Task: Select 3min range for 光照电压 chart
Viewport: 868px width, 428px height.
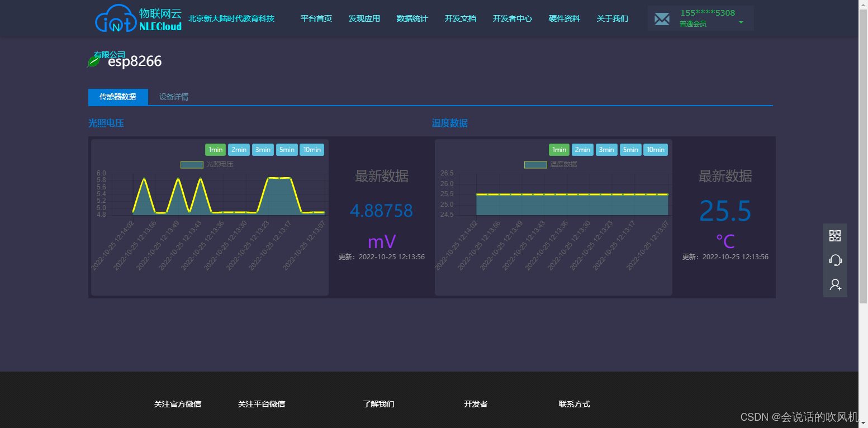Action: pos(263,150)
